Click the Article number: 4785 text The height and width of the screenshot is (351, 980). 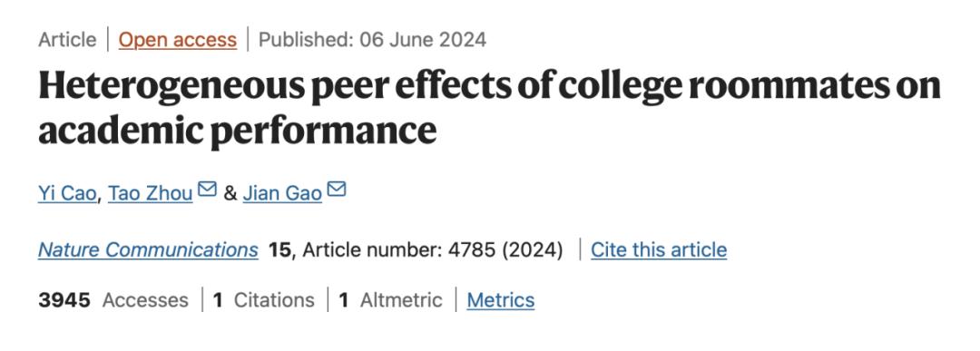(401, 249)
